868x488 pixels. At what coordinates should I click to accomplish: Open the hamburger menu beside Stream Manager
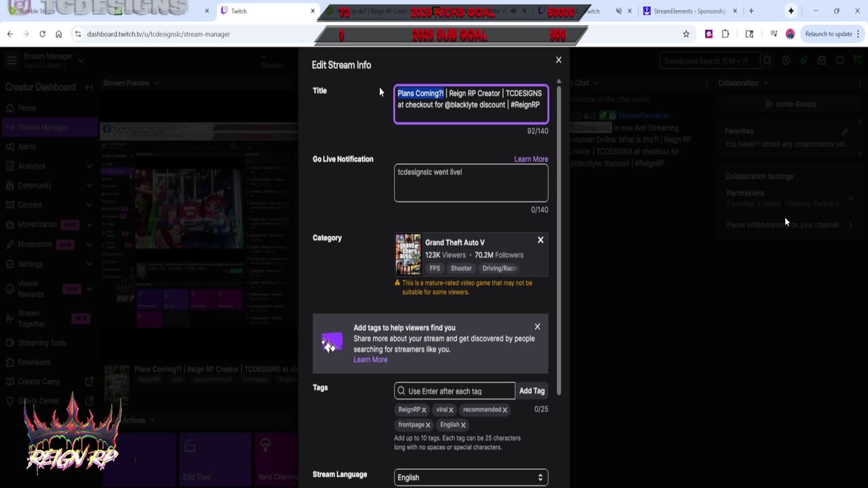11,60
